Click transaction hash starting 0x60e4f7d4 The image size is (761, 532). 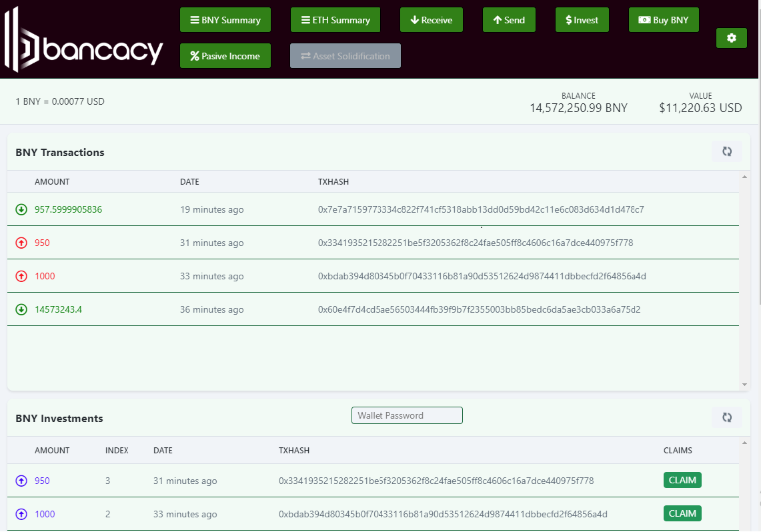pyautogui.click(x=479, y=309)
